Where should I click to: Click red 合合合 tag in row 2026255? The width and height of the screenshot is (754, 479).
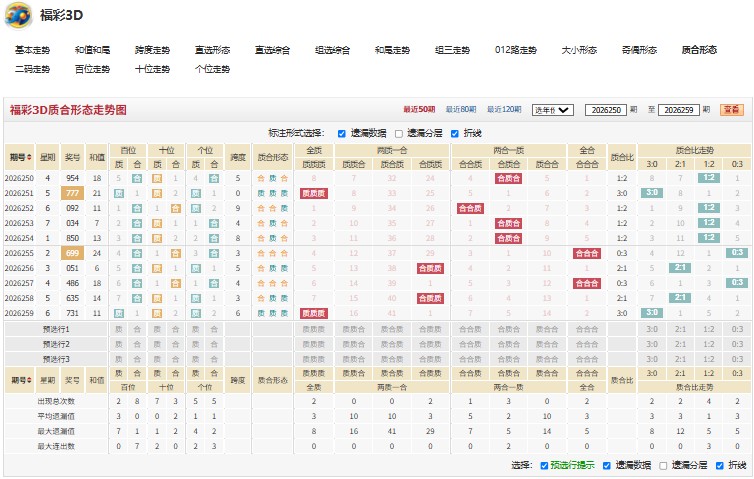(587, 253)
